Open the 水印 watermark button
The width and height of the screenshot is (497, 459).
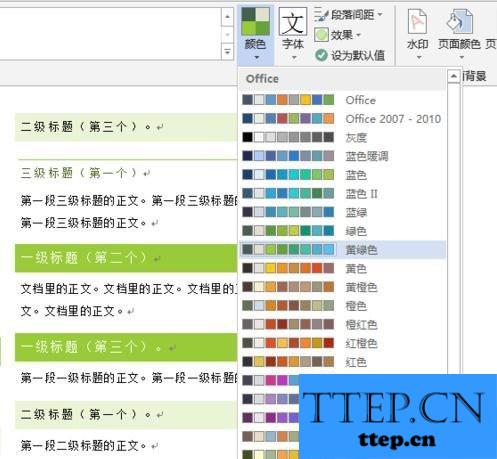point(417,33)
